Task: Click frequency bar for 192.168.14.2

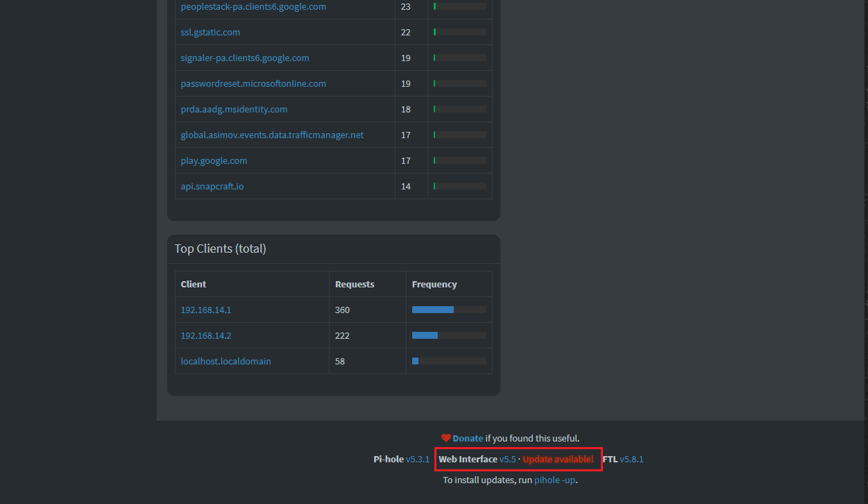Action: [x=449, y=335]
